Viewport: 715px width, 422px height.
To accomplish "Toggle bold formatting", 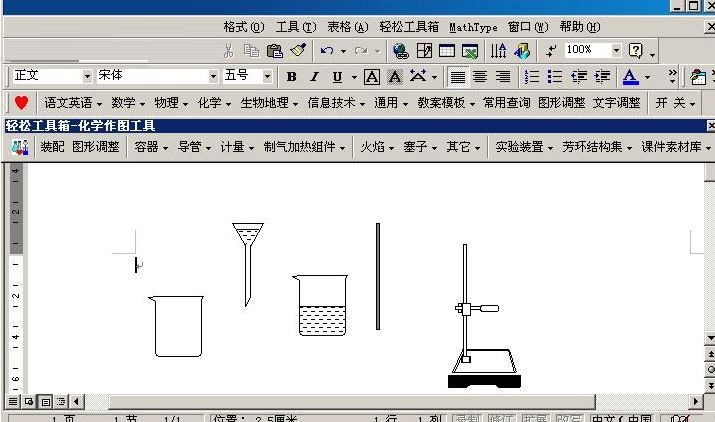I will click(x=291, y=76).
